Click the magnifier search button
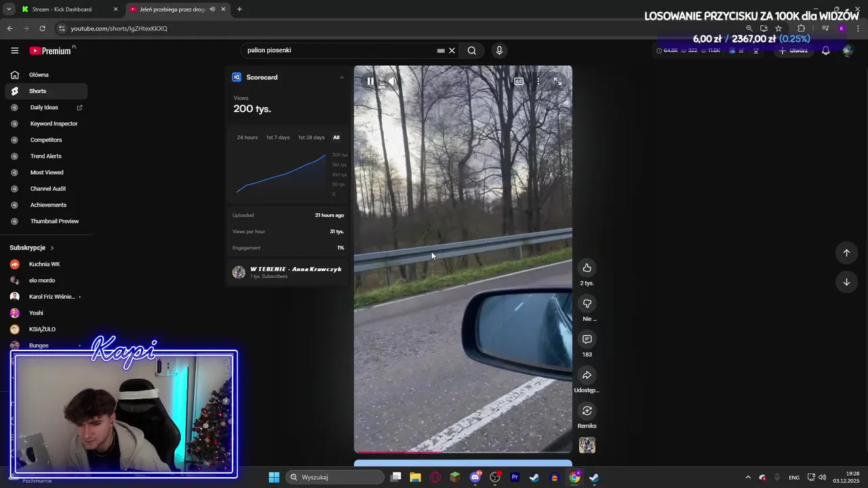868x488 pixels. tap(472, 50)
